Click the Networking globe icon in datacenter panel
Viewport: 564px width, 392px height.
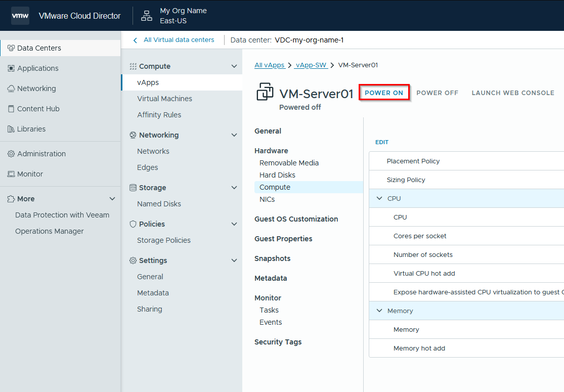coord(133,135)
